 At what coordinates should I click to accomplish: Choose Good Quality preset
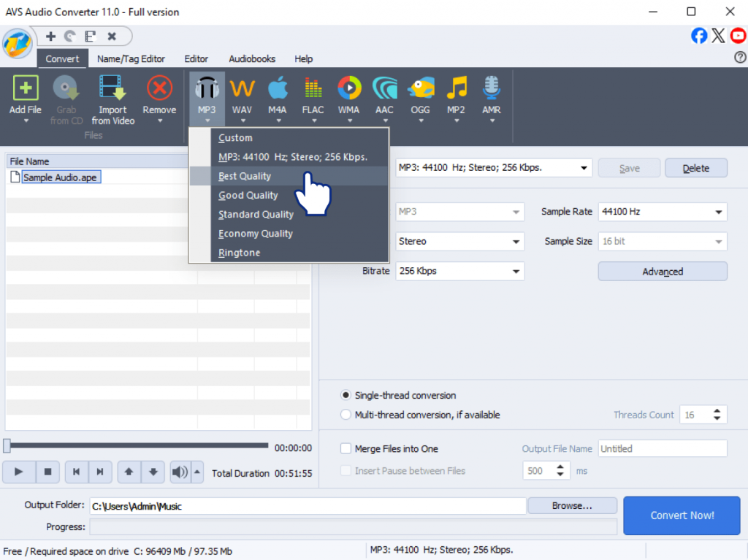(x=289, y=195)
